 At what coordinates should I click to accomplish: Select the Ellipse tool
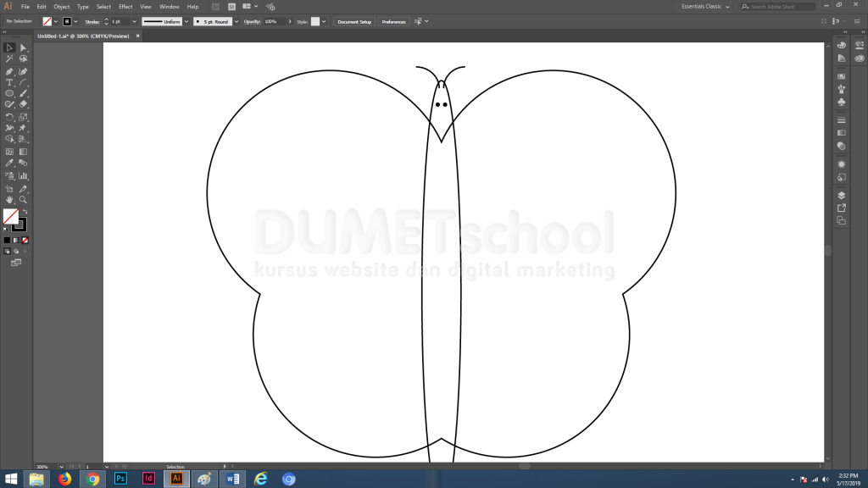click(9, 93)
